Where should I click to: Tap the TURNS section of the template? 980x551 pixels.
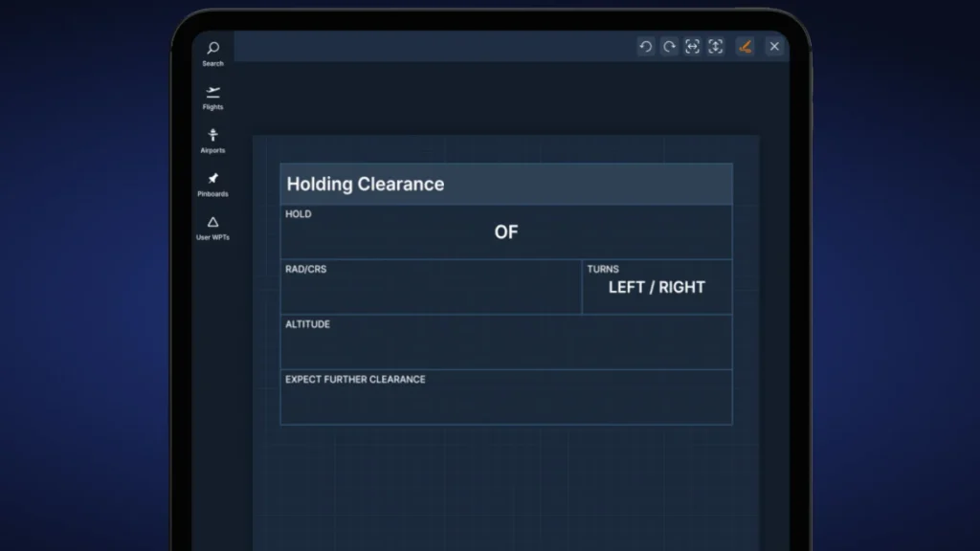(x=657, y=287)
